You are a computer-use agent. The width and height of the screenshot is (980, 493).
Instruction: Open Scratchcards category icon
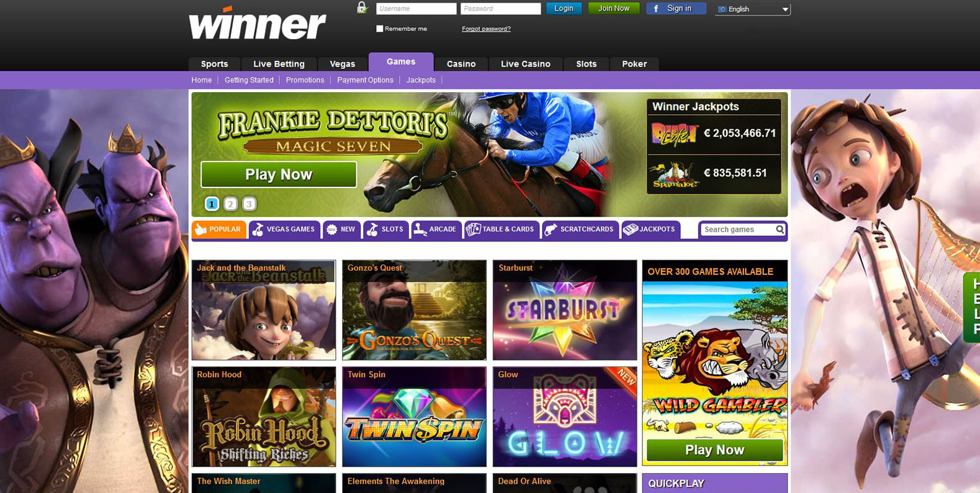(x=551, y=229)
